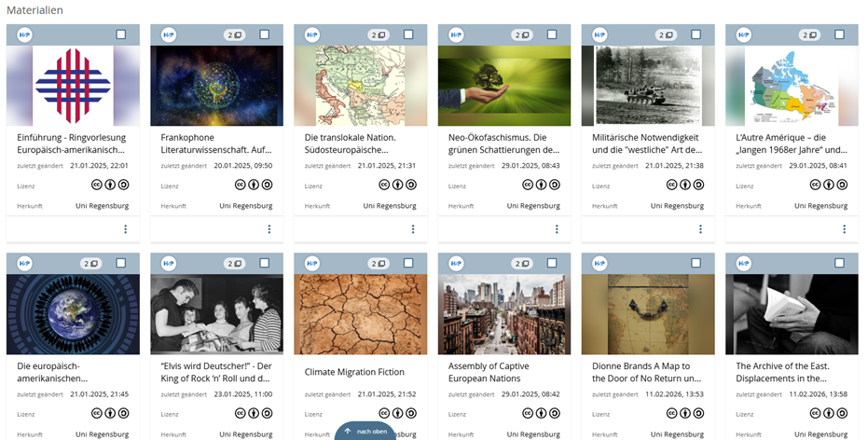Click the cracked earth thumbnail image
The width and height of the screenshot is (868, 440).
pos(360,314)
